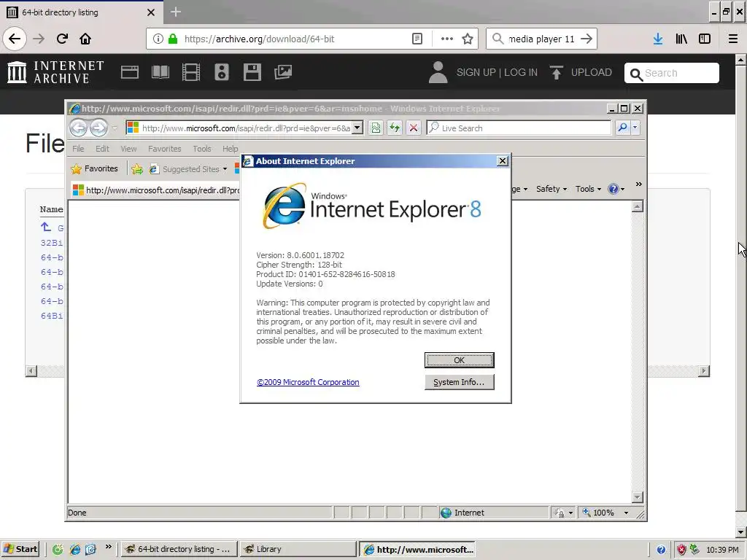
Task: Click IE green Refresh icon
Action: pos(395,128)
